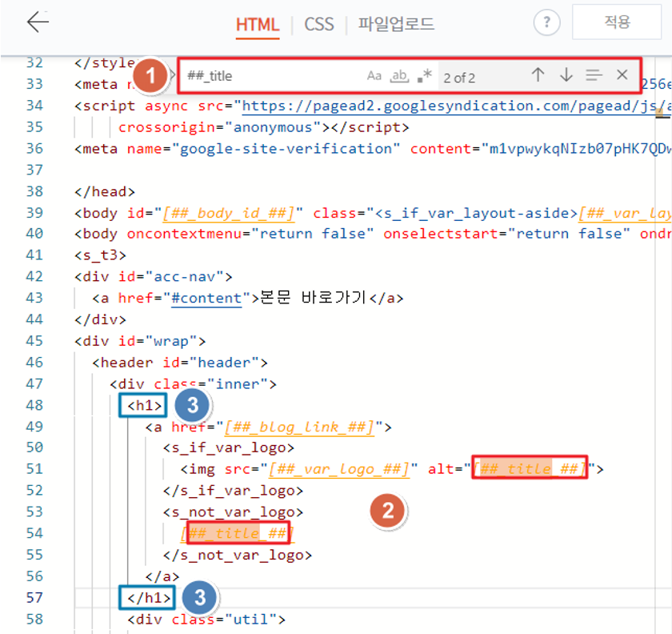Screen dimensions: 672x634
Task: Toggle whole word matching in search
Action: [400, 75]
